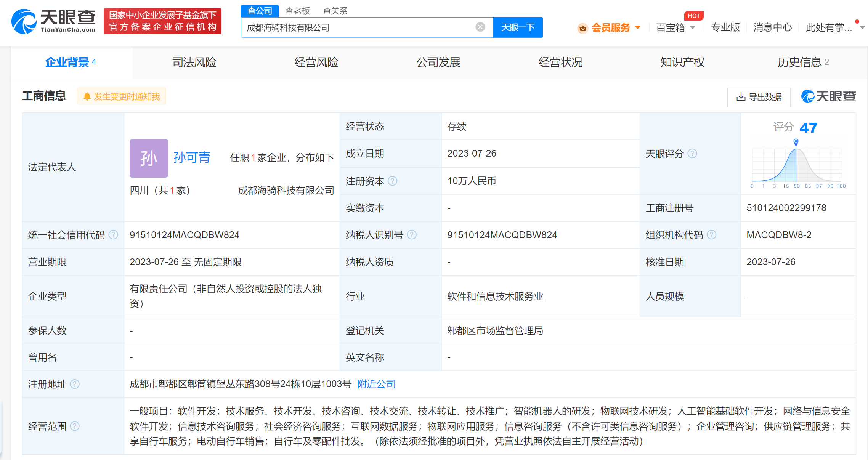Click the HOT badge above 百宝箱
Screen dimensions: 868x460
pyautogui.click(x=694, y=16)
